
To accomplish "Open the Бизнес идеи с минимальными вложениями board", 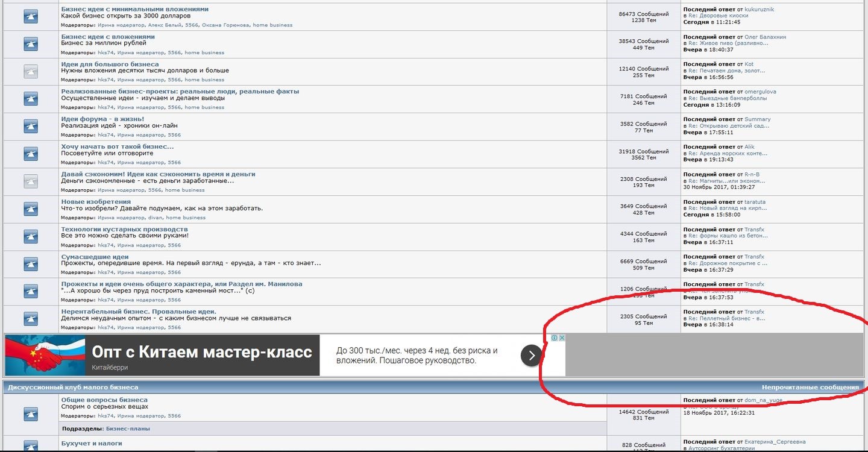I will (134, 9).
